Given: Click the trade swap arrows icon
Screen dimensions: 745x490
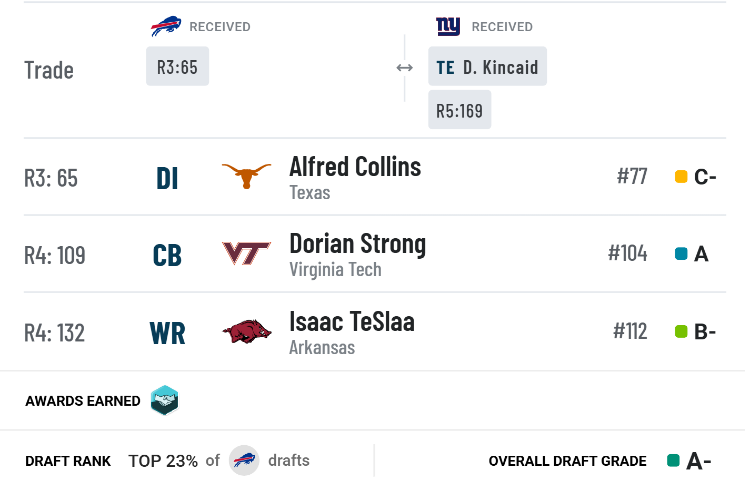Looking at the screenshot, I should pos(404,68).
